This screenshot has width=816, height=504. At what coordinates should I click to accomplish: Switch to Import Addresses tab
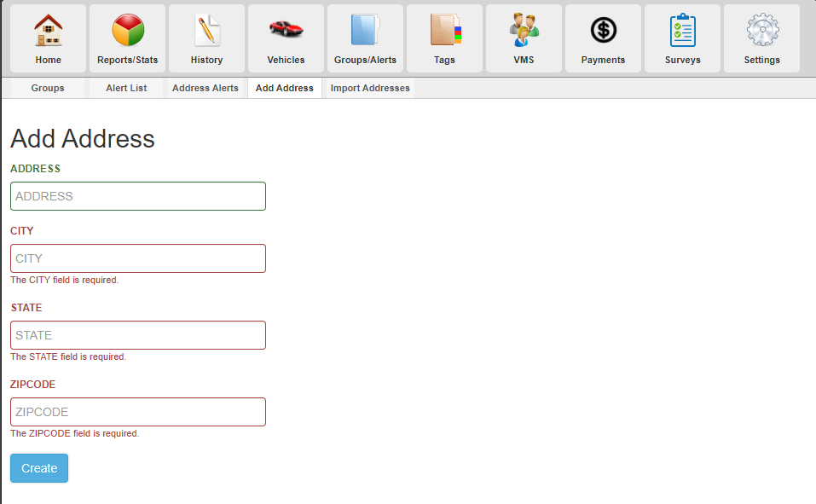pyautogui.click(x=370, y=88)
